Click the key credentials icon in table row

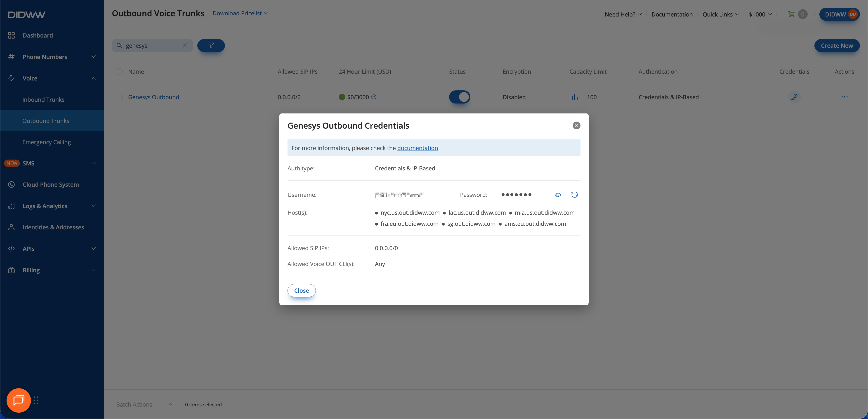click(x=794, y=97)
